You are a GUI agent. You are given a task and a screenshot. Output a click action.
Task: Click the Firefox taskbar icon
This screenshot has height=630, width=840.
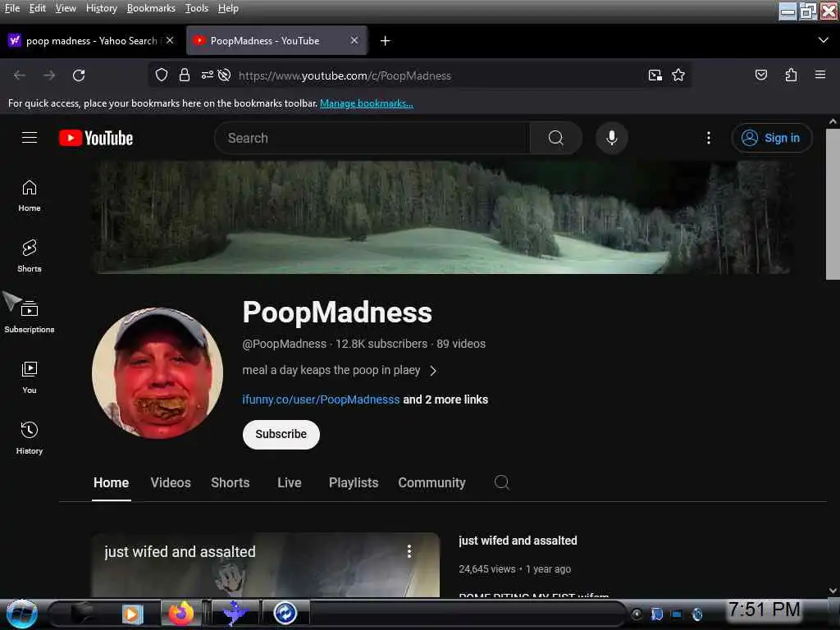click(181, 614)
